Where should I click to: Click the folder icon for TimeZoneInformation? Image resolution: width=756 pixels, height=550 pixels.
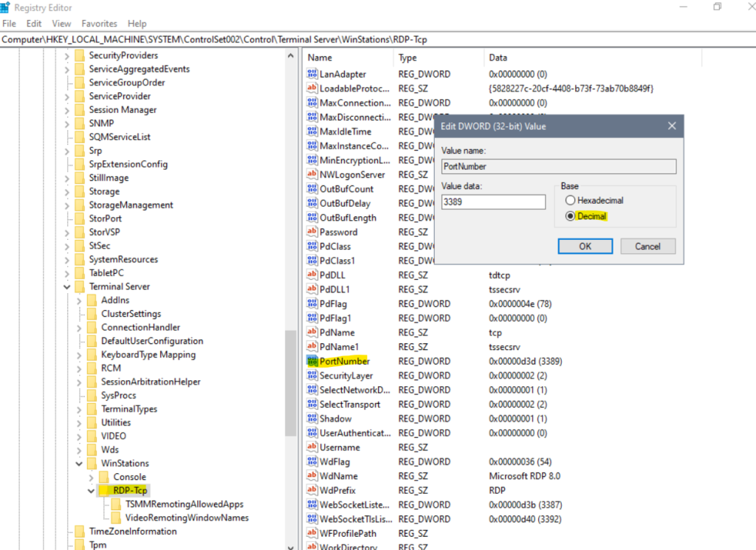point(80,532)
